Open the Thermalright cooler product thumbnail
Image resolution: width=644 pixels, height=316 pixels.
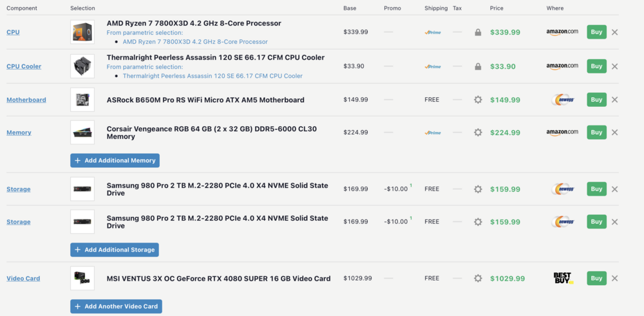pos(82,66)
